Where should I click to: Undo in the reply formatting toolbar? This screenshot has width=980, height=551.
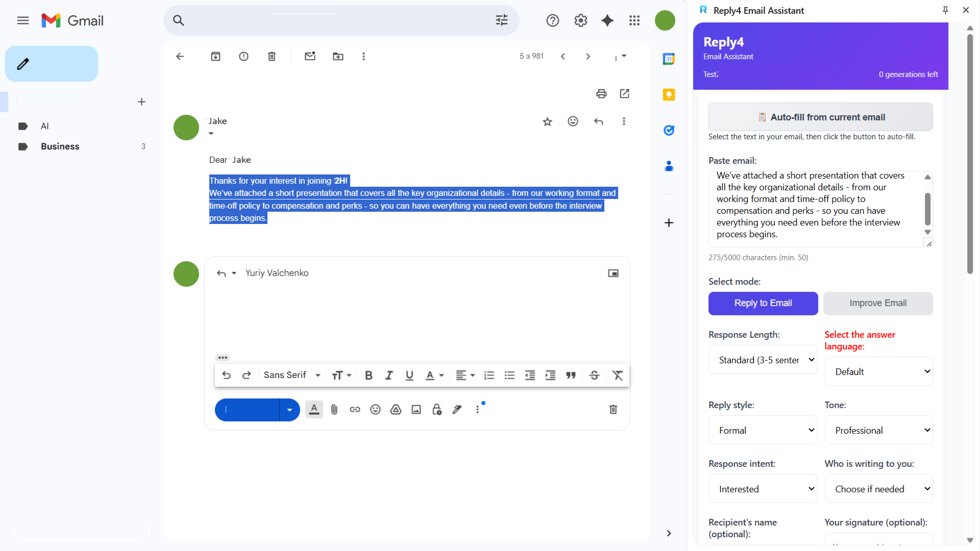[227, 375]
